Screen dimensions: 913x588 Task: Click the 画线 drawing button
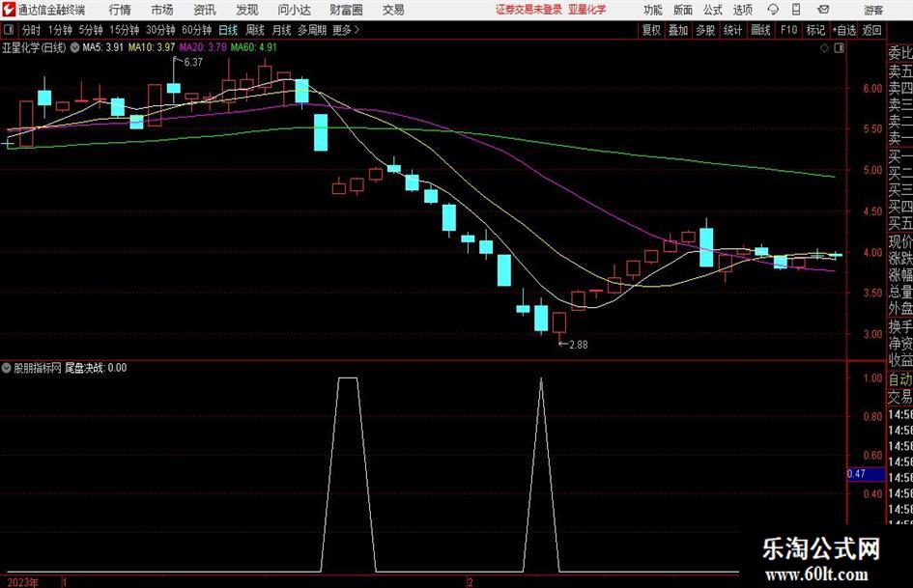point(760,30)
